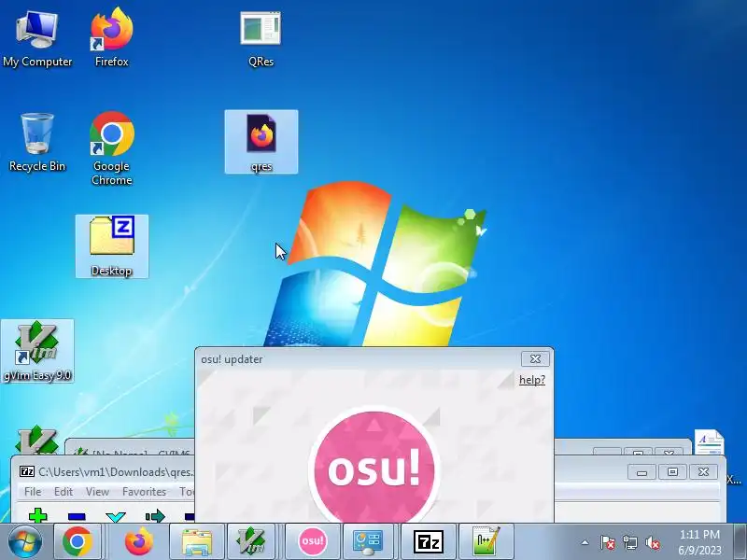
Task: Click the Show Desktop strip beside clock
Action: (740, 541)
